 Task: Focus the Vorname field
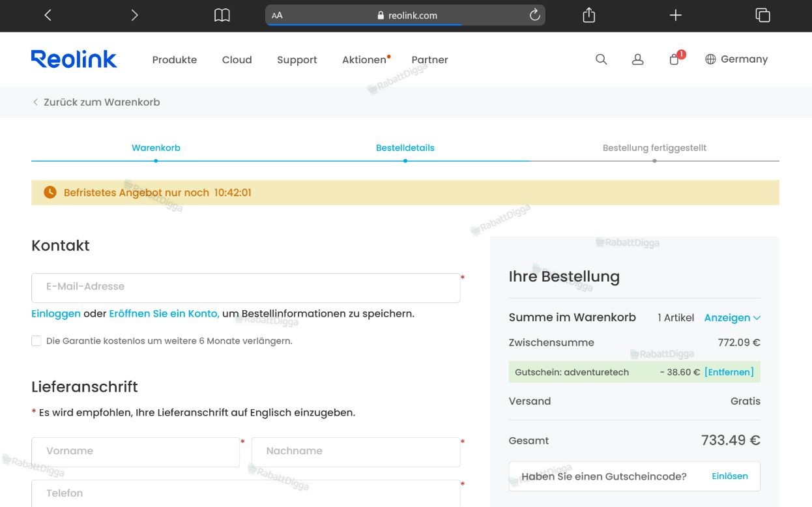pyautogui.click(x=136, y=452)
